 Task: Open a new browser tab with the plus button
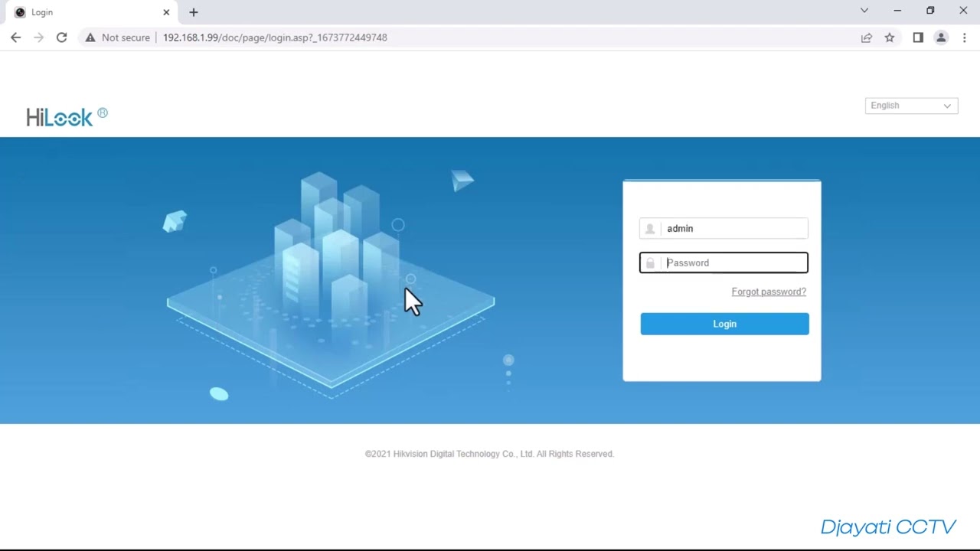click(194, 12)
